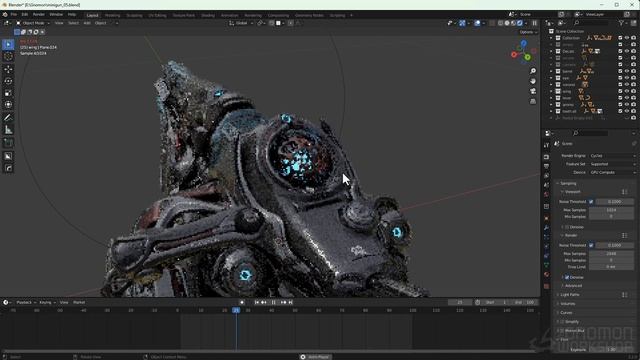The image size is (640, 360).
Task: Click the Exposure value slider
Action: click(611, 350)
